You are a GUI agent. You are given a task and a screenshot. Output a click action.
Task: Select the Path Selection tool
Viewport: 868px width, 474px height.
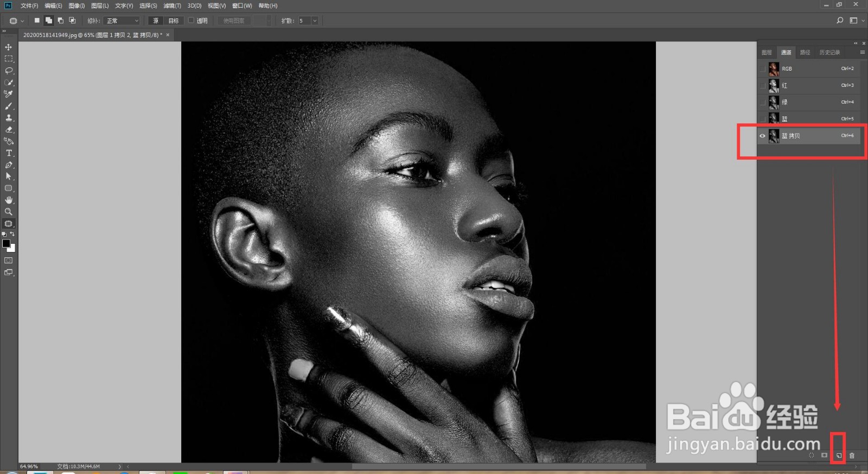[x=9, y=176]
